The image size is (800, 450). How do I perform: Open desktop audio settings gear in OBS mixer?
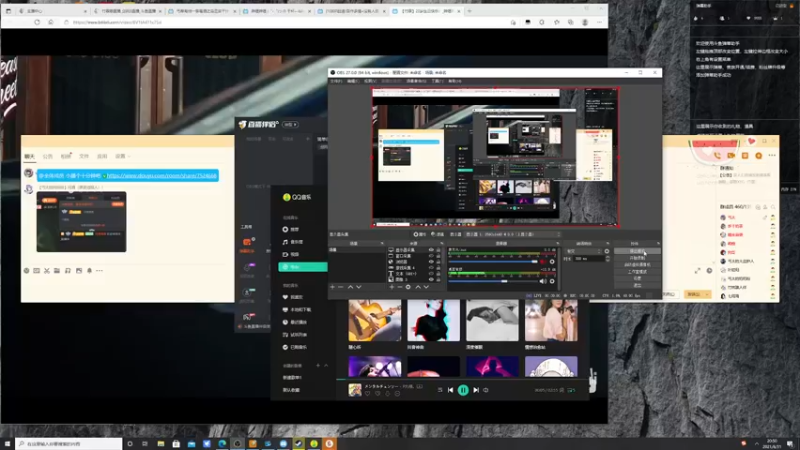tap(552, 281)
